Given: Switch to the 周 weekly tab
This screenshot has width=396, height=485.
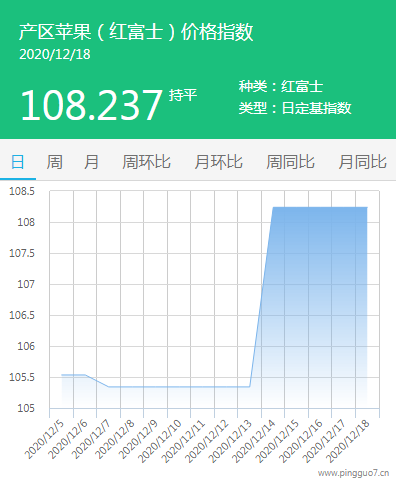Looking at the screenshot, I should point(54,162).
